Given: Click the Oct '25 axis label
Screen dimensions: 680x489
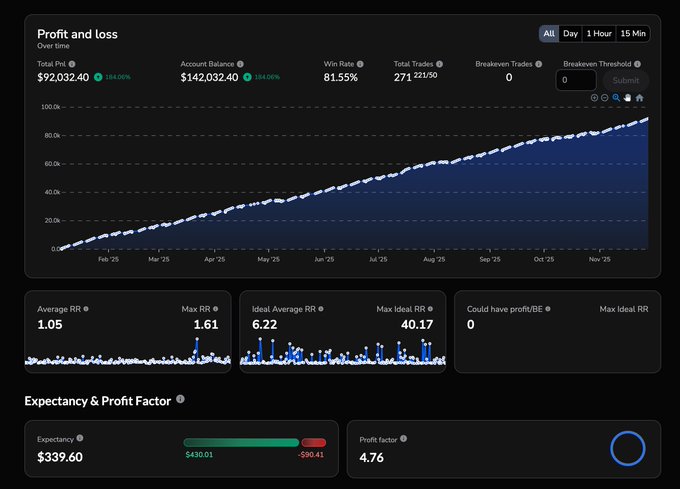Looking at the screenshot, I should click(544, 259).
